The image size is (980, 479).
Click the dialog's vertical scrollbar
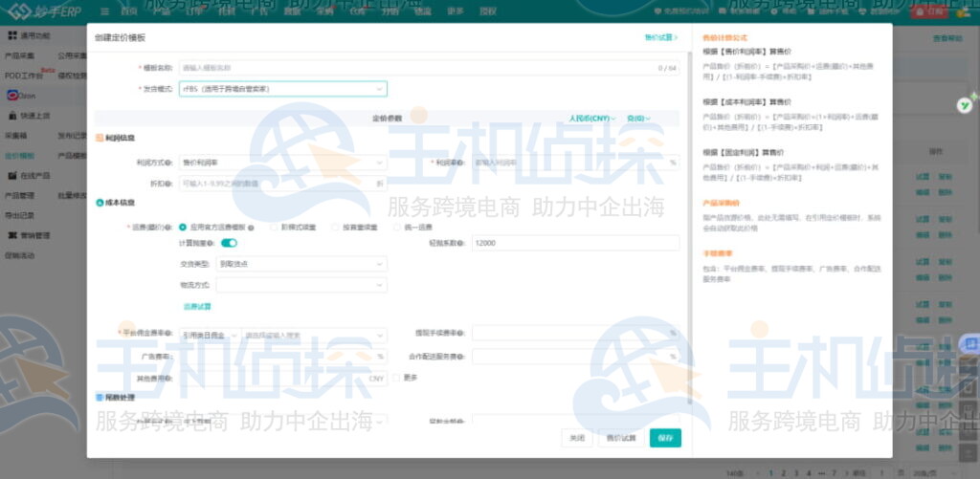[x=689, y=228]
